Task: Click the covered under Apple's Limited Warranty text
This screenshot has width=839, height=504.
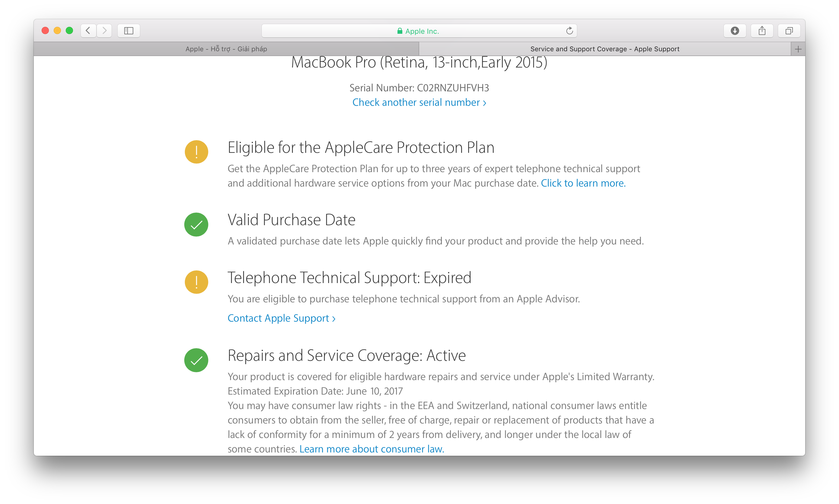Action: point(441,376)
